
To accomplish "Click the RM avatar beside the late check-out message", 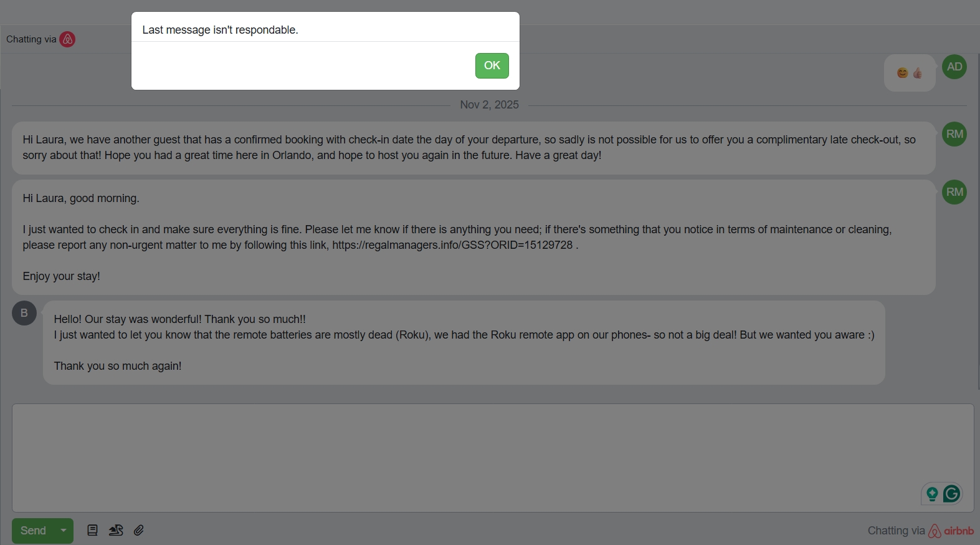I will (x=954, y=134).
